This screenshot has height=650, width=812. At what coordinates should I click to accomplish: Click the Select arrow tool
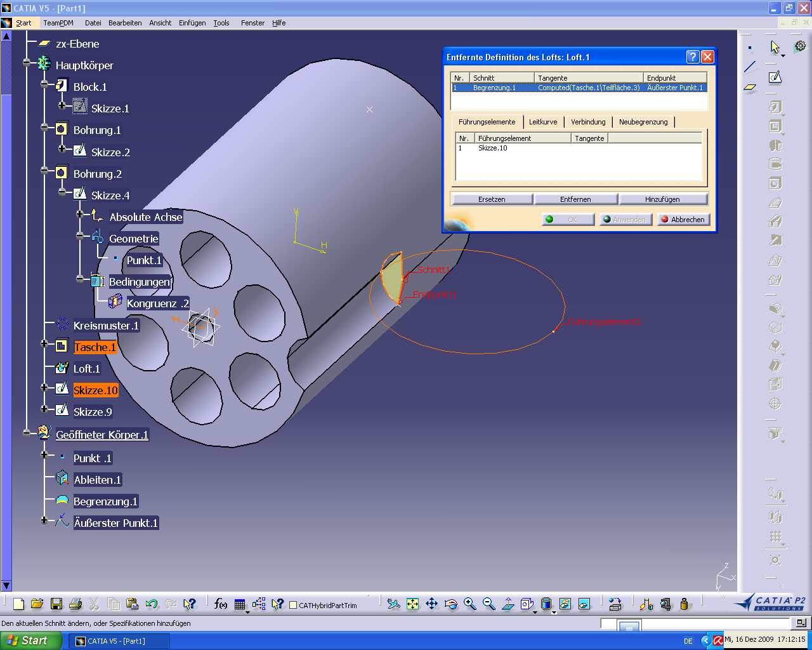pyautogui.click(x=775, y=48)
